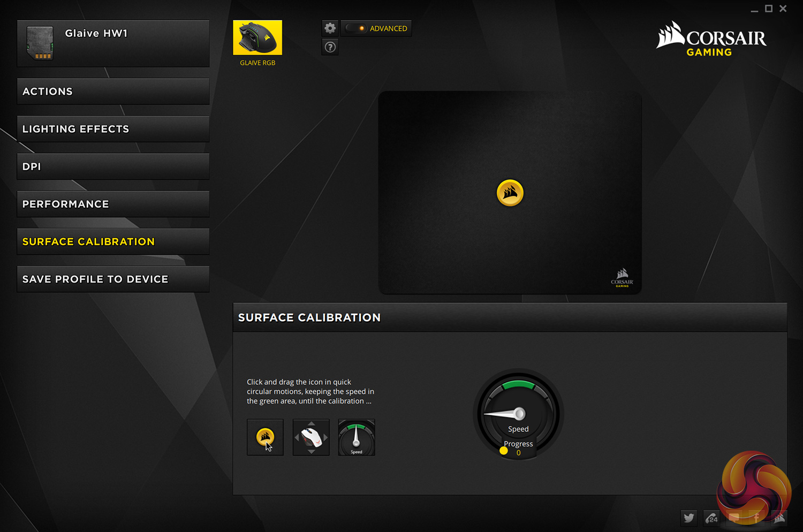
Task: Click the Progress value 0
Action: coord(518,453)
